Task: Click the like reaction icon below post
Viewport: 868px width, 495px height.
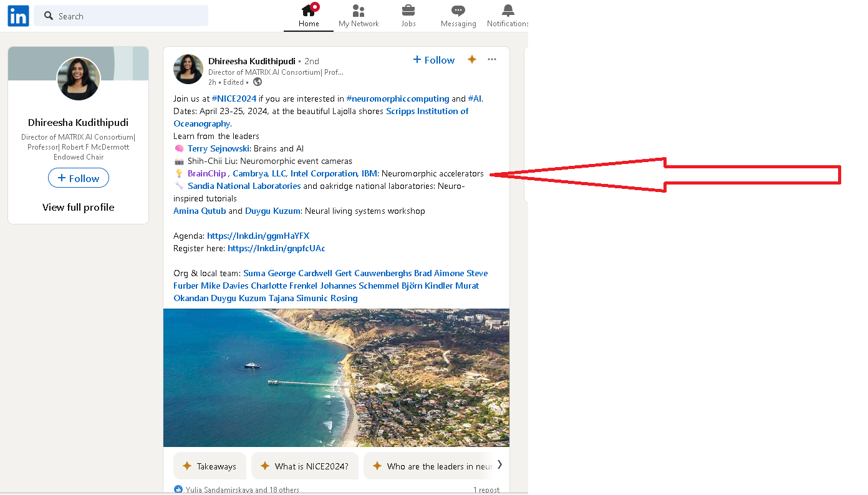Action: [x=178, y=490]
